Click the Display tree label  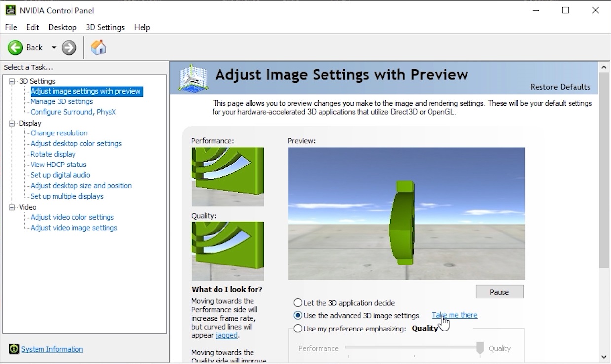30,123
